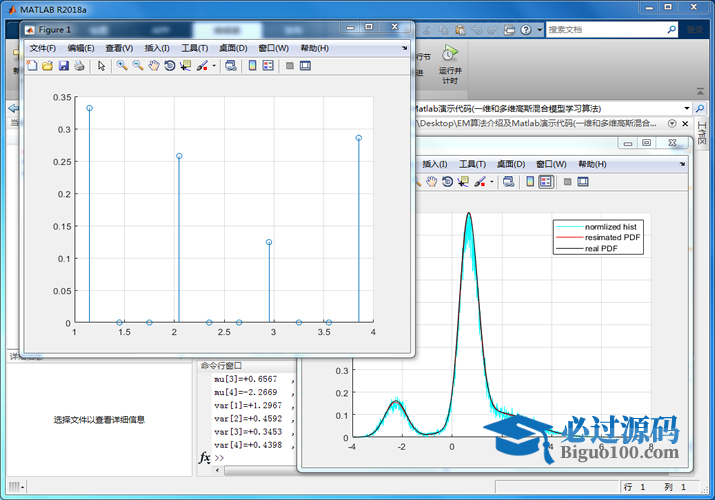Viewport: 715px width, 500px height.
Task: Click MATLAB Redo icon in quick access bar
Action: pyautogui.click(x=493, y=30)
